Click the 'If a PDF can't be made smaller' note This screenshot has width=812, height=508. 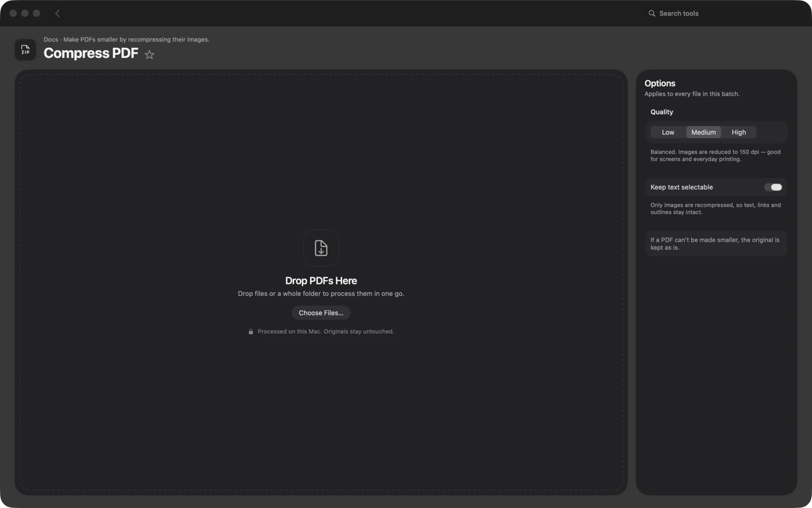click(x=715, y=244)
